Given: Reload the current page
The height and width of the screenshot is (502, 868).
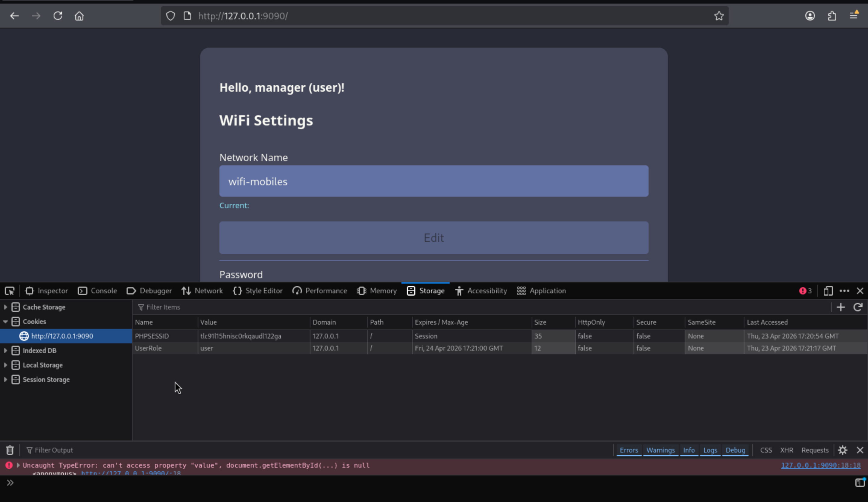Looking at the screenshot, I should (58, 16).
